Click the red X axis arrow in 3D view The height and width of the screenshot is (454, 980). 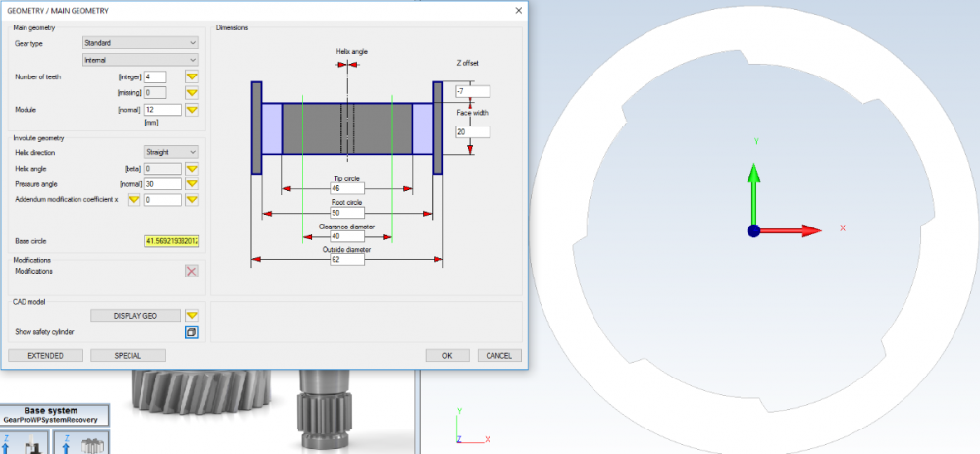791,231
